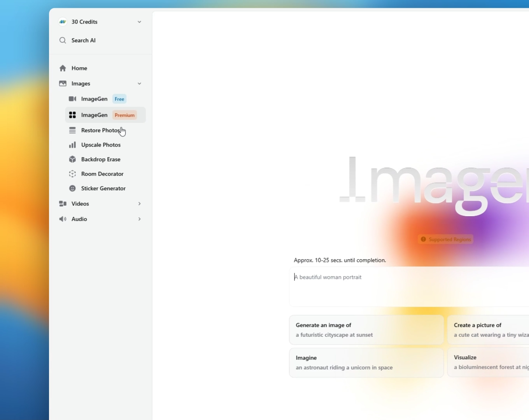
Task: Focus the image prompt text box
Action: [409, 287]
